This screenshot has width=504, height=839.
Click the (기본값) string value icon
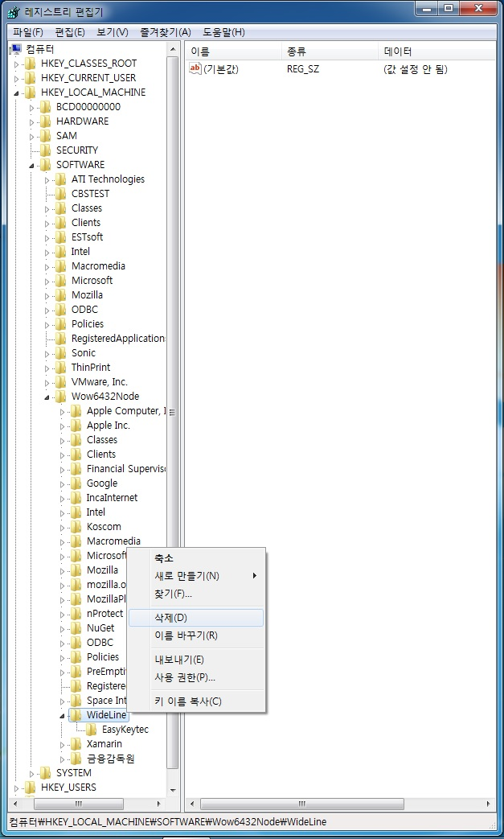(195, 69)
